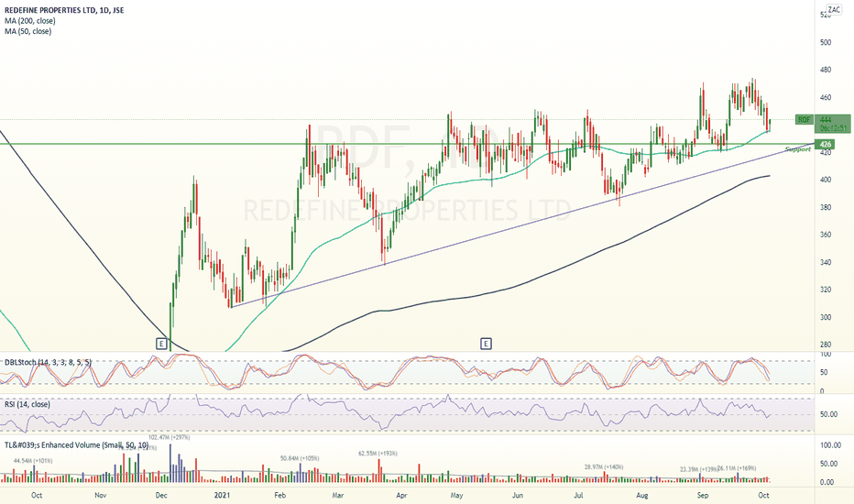
Task: Click the Jun label on time axis
Action: (x=518, y=495)
